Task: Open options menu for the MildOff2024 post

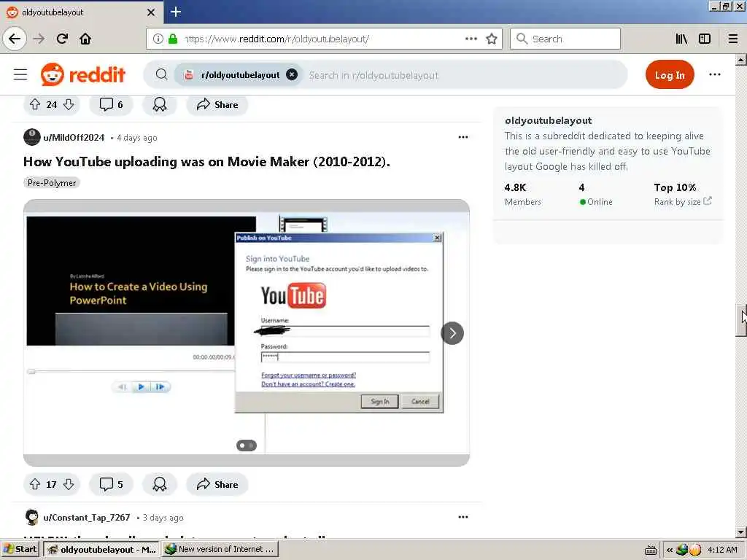Action: coord(463,137)
